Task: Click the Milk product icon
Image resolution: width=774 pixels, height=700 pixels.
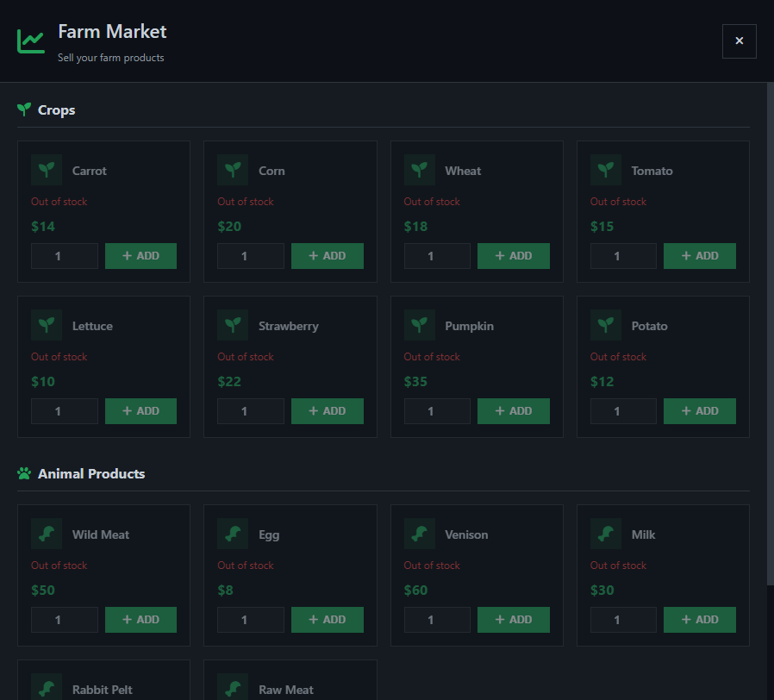Action: click(606, 534)
